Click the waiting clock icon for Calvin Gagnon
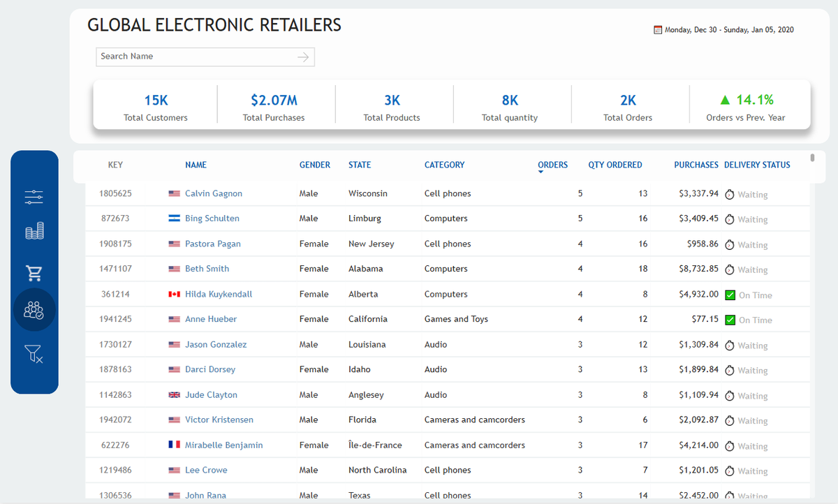Image resolution: width=838 pixels, height=504 pixels. coord(730,194)
